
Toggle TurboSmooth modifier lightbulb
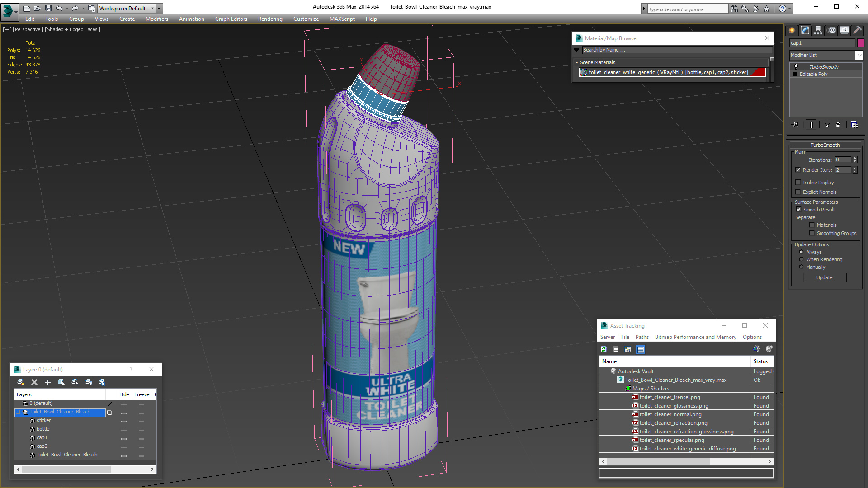[x=796, y=66]
